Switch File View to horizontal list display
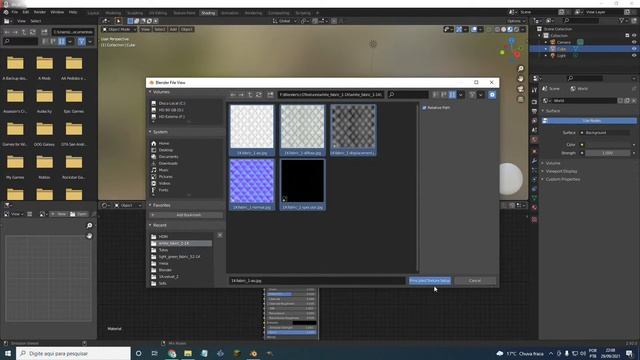The height and width of the screenshot is (360, 640). [x=444, y=95]
